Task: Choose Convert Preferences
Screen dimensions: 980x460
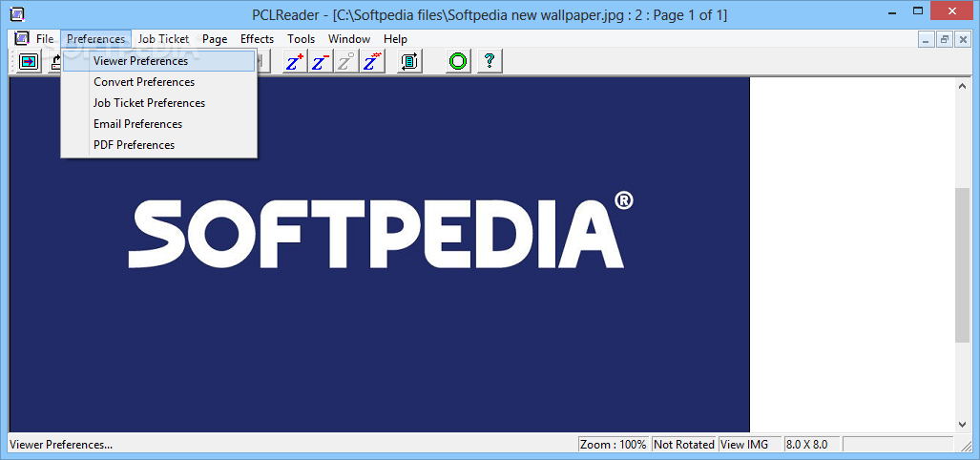Action: tap(159, 82)
